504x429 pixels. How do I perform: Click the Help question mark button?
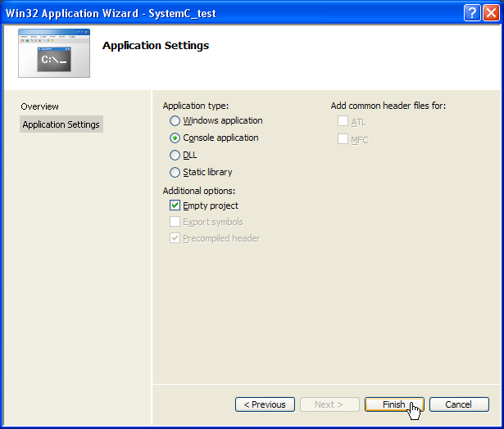[471, 12]
